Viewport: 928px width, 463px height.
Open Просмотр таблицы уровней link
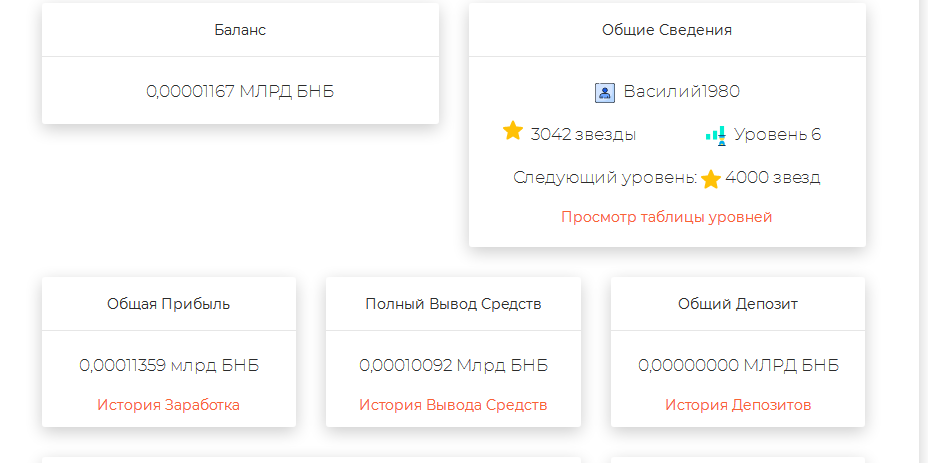tap(666, 217)
